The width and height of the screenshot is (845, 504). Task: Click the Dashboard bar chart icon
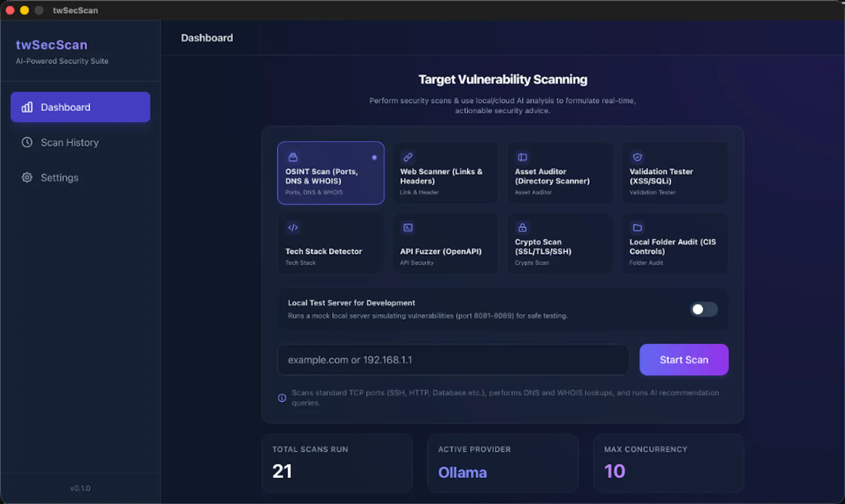click(x=27, y=107)
